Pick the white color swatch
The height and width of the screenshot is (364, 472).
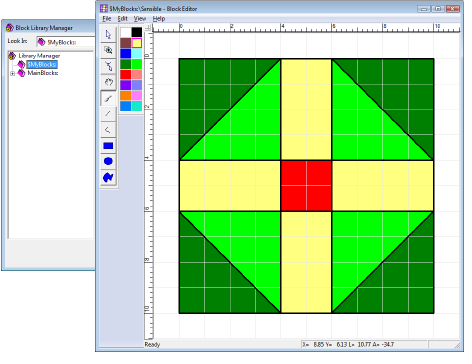coord(126,32)
